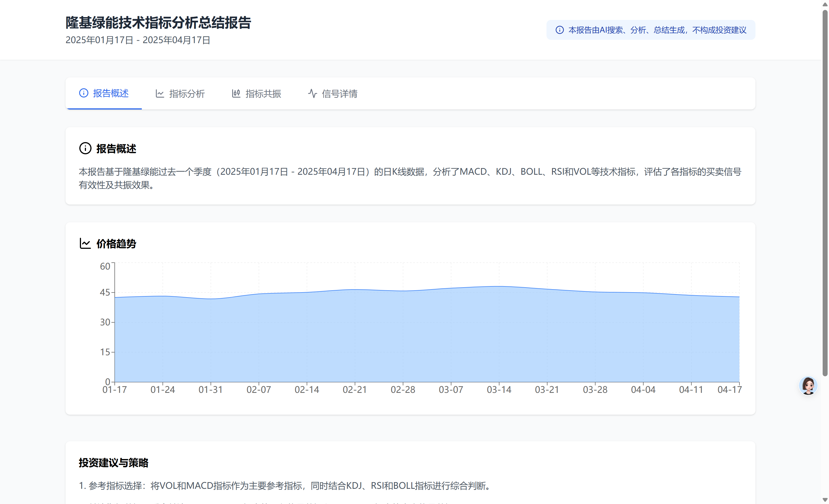Click the 04-17 date label on chart axis
This screenshot has width=829, height=504.
pyautogui.click(x=729, y=390)
